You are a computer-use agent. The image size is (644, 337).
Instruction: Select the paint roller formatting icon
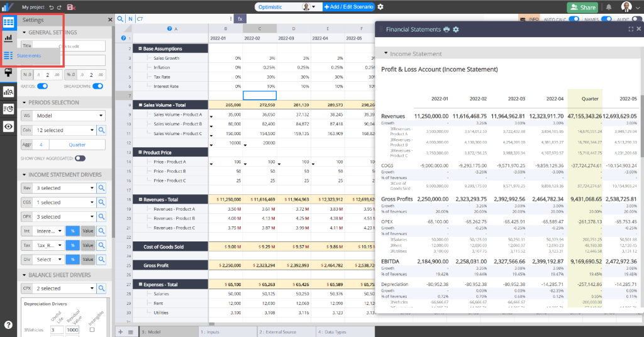click(8, 73)
